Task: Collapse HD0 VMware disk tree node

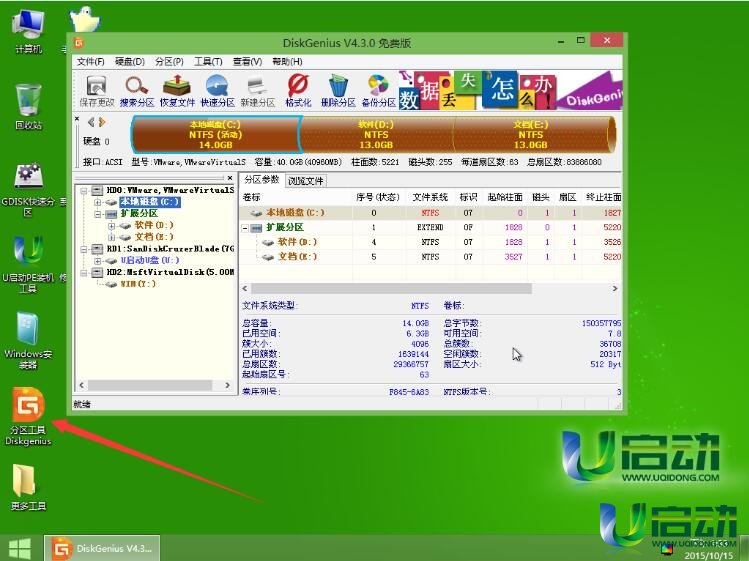Action: pos(84,191)
